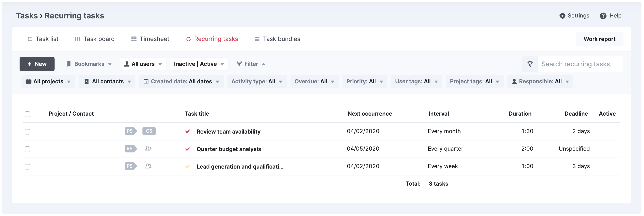
Task: Click the Task board columns icon
Action: pos(78,39)
